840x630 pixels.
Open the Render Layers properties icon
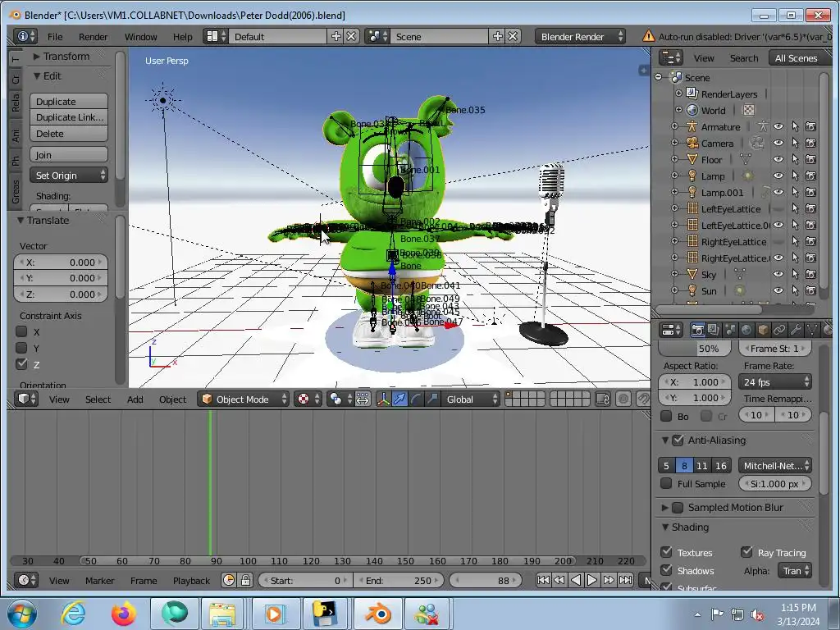(x=713, y=330)
